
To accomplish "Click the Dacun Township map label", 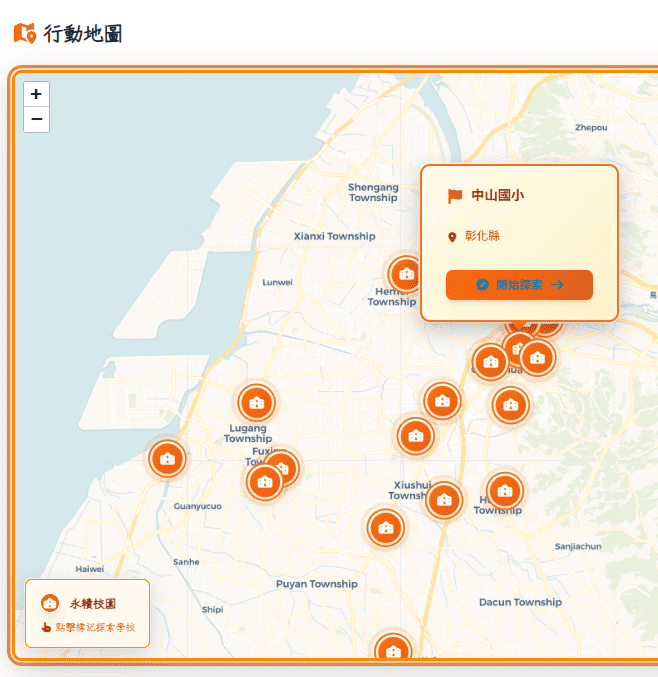I will [x=520, y=603].
